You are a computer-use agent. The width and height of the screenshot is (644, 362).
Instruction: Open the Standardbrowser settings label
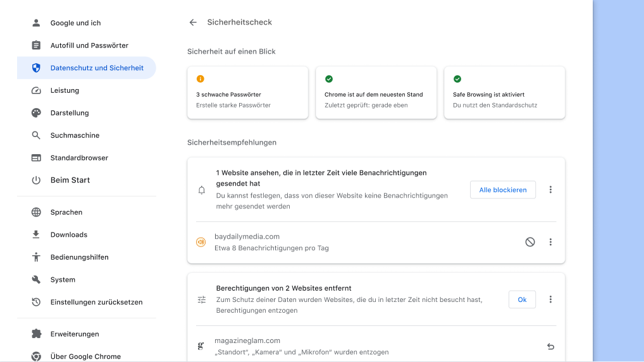(79, 158)
